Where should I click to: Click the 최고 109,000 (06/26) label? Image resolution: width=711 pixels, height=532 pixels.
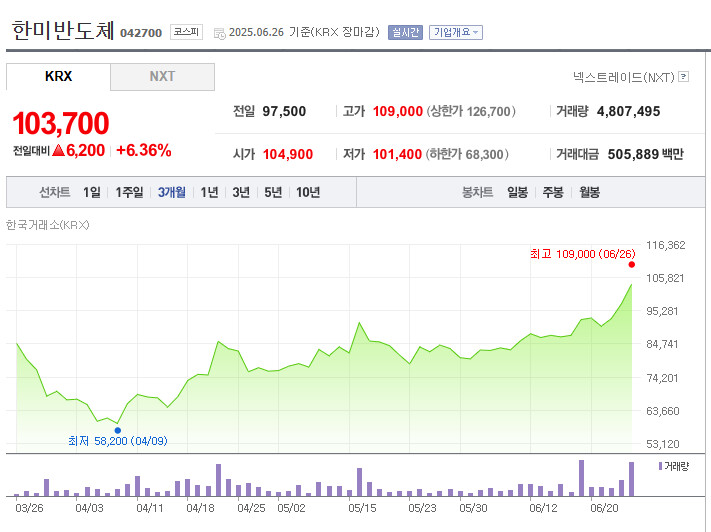[x=583, y=254]
